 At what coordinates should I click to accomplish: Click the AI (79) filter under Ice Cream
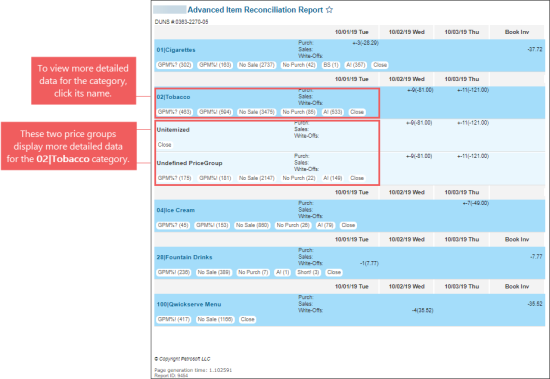(325, 225)
